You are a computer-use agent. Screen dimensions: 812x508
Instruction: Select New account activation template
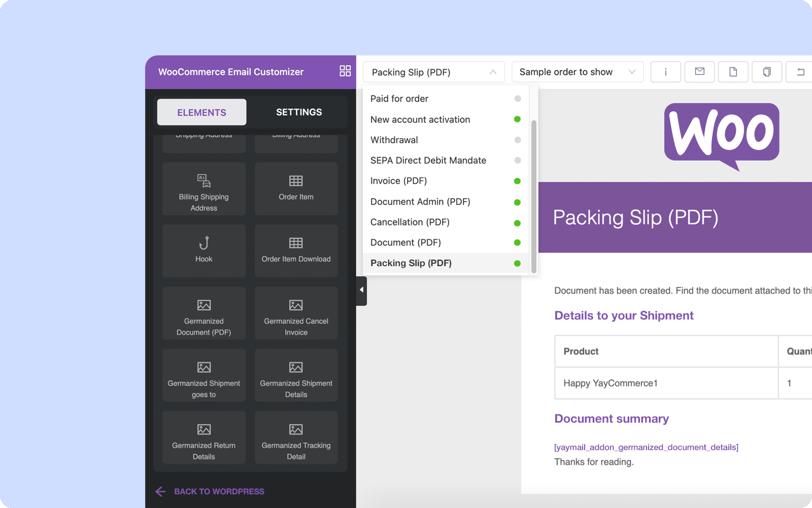446,119
